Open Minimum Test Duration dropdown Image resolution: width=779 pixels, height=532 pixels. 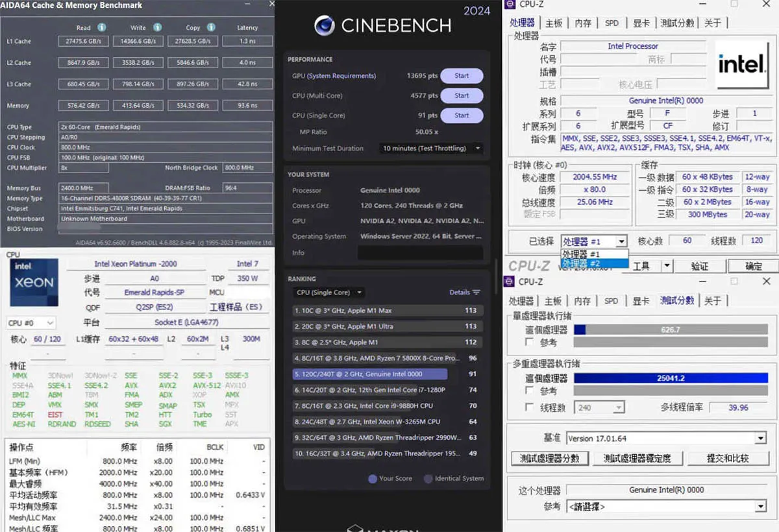pyautogui.click(x=431, y=148)
